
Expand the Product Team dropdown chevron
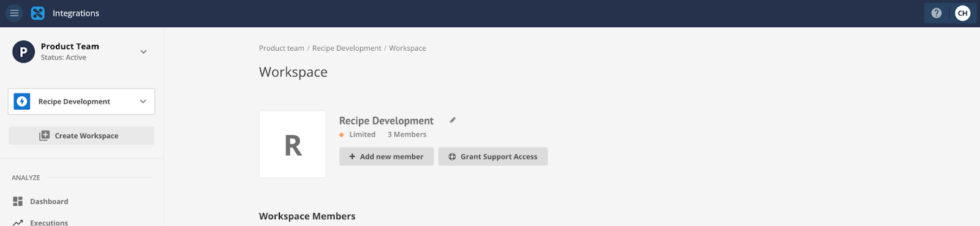pyautogui.click(x=143, y=51)
